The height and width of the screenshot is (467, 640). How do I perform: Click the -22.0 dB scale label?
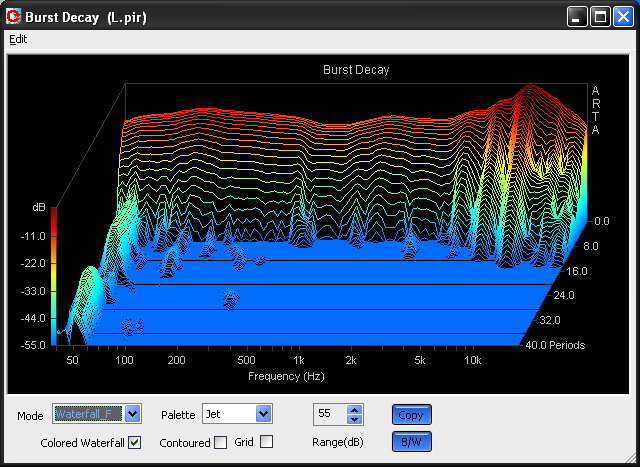pyautogui.click(x=33, y=263)
